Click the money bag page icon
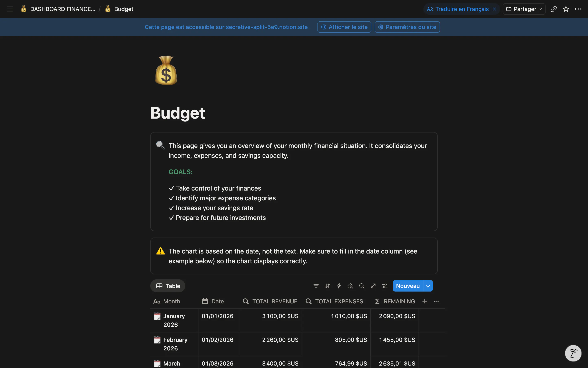 tap(166, 70)
